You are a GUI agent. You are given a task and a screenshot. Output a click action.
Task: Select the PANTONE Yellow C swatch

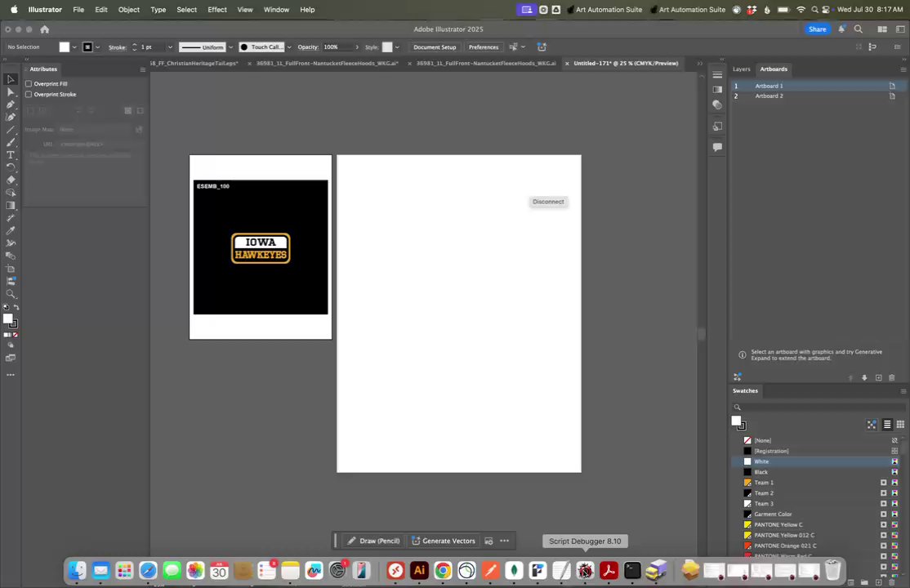[778, 524]
